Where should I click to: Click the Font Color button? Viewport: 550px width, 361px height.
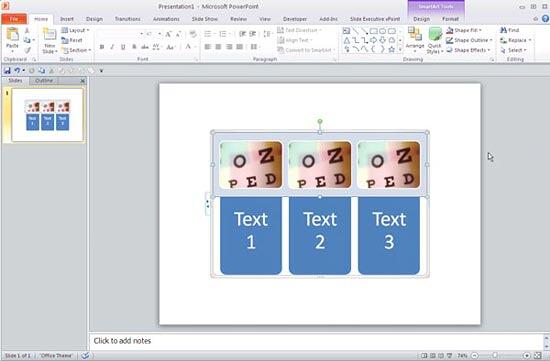tap(188, 47)
